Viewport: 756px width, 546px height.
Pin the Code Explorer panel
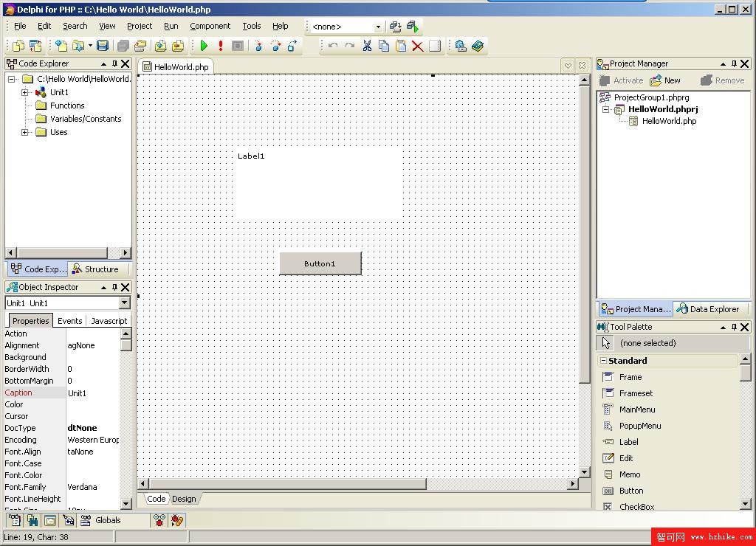[114, 63]
